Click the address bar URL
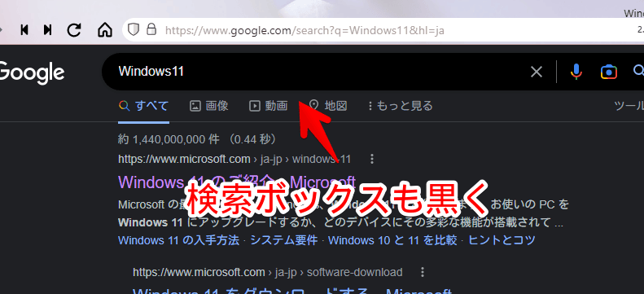This screenshot has height=294, width=644. (x=304, y=30)
